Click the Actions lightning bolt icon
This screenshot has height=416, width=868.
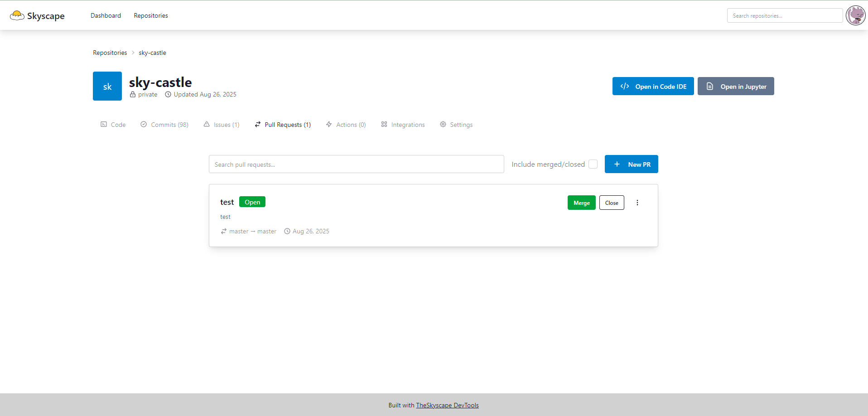click(329, 124)
